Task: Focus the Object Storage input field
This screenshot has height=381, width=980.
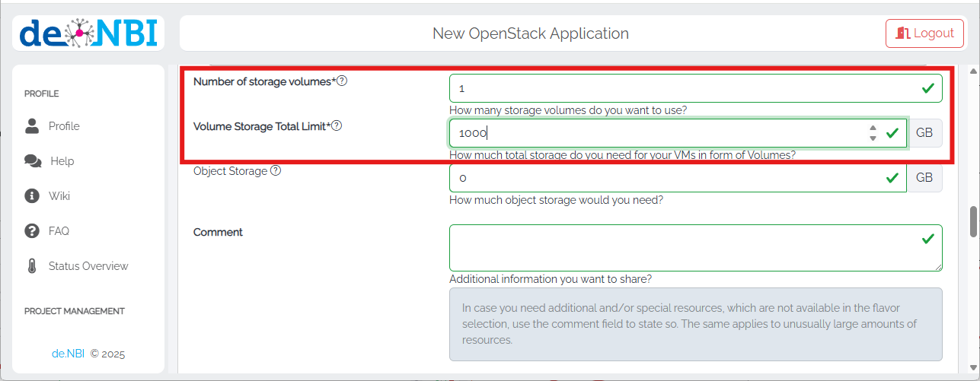Action: point(678,178)
